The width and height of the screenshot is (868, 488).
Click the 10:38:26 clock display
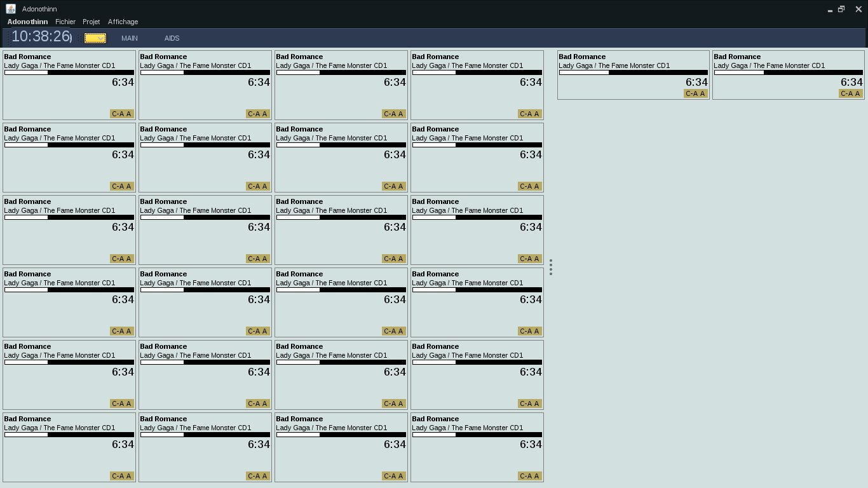(x=41, y=37)
